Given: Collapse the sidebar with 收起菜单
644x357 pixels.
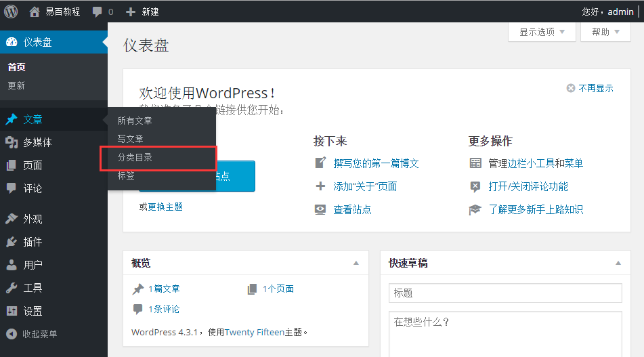Looking at the screenshot, I should pos(39,334).
